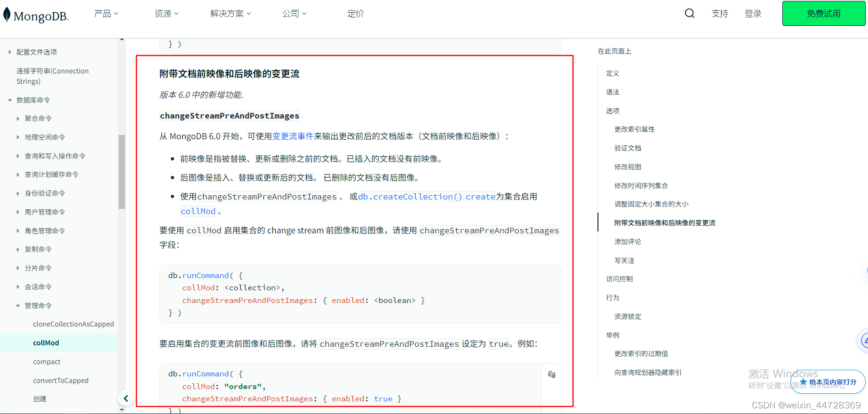The width and height of the screenshot is (868, 414).
Task: Jump to 修改时间序列集合 in page outline
Action: (x=641, y=186)
